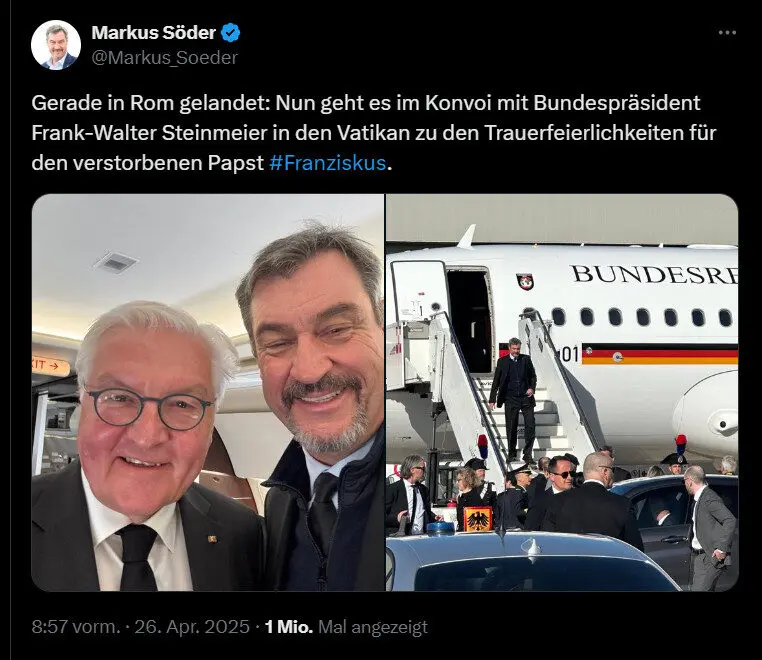Viewport: 762px width, 660px height.
Task: Click the words Gerade in Rom gelandet
Action: pyautogui.click(x=150, y=103)
